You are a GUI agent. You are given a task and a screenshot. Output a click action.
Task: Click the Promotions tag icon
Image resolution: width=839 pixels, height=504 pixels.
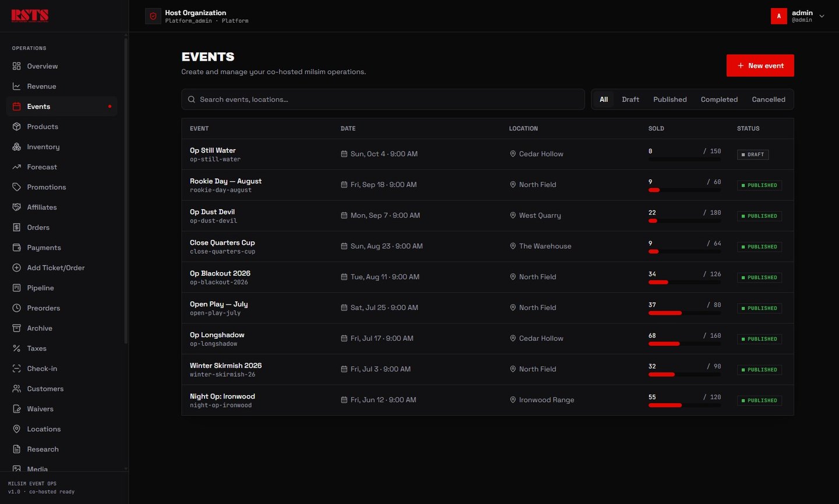coord(16,187)
